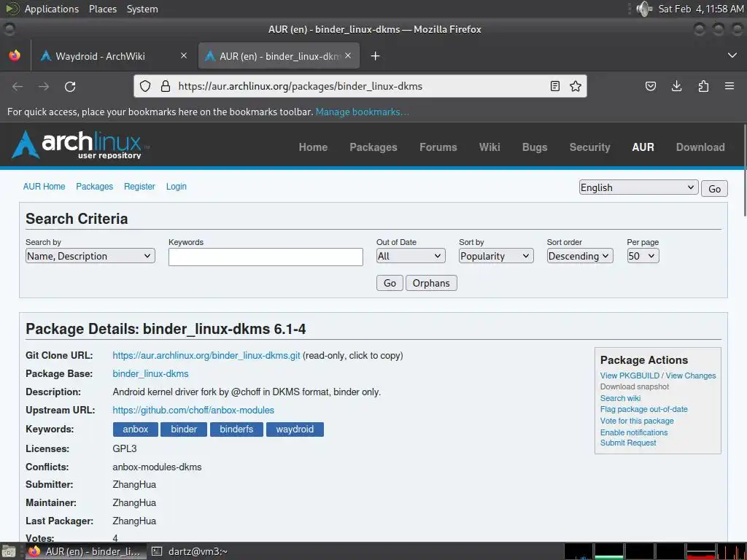Bookmark this page with the star icon

point(576,86)
